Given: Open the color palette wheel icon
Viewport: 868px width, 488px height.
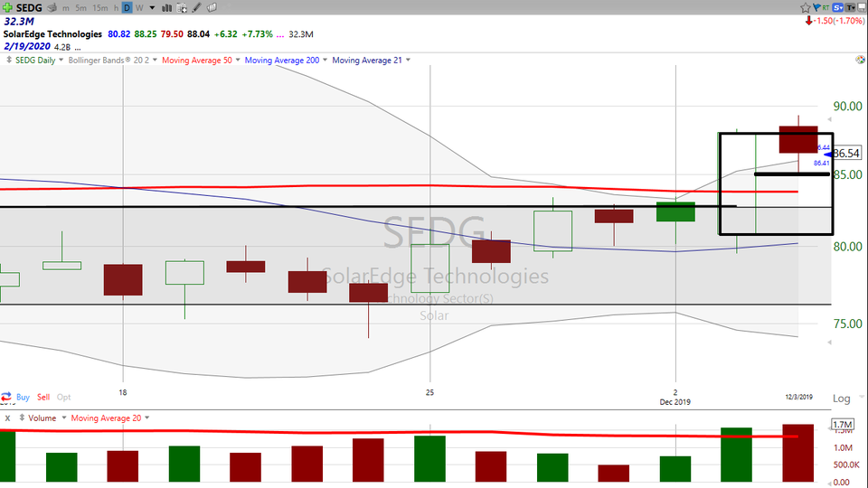Looking at the screenshot, I should point(860,60).
